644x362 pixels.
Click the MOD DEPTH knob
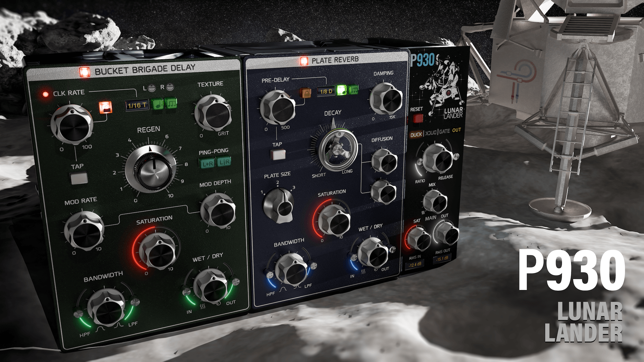pos(219,210)
